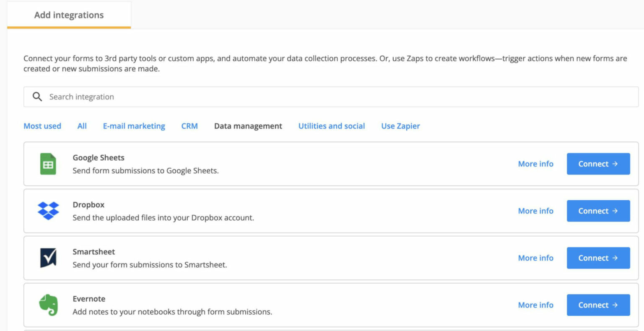The image size is (644, 331).
Task: Connect the Google Sheets integration
Action: pyautogui.click(x=598, y=164)
